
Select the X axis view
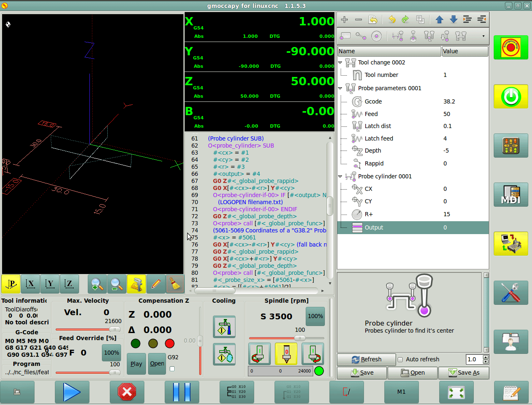(30, 284)
